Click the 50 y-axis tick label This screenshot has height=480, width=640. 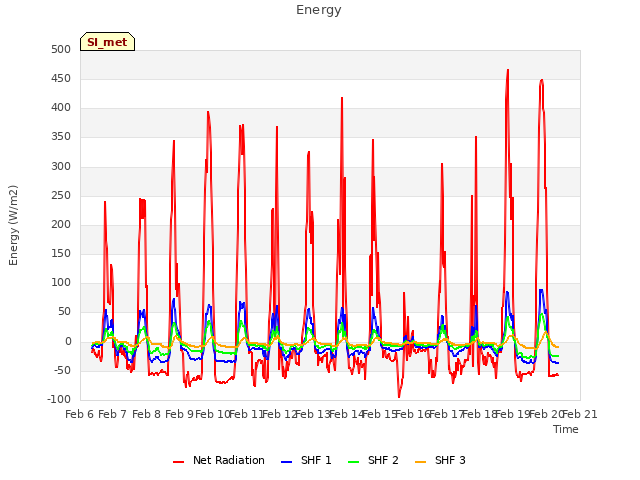[65, 312]
